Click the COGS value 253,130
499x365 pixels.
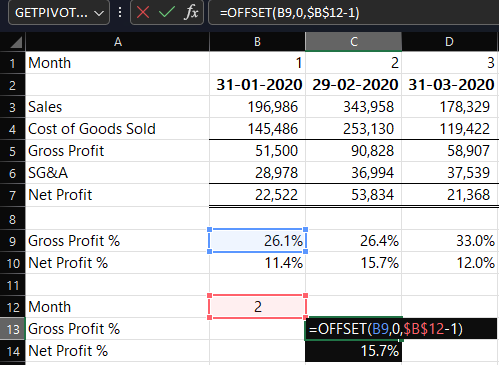pos(353,129)
